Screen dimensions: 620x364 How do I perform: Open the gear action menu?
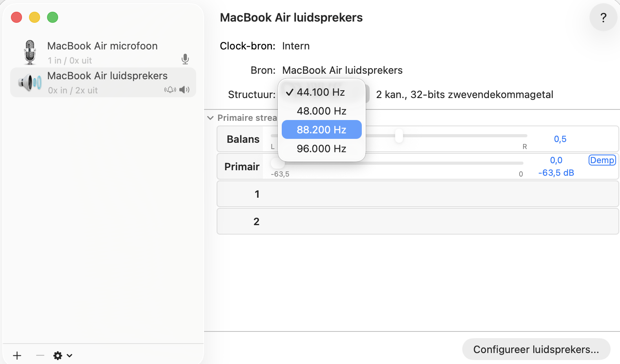58,355
